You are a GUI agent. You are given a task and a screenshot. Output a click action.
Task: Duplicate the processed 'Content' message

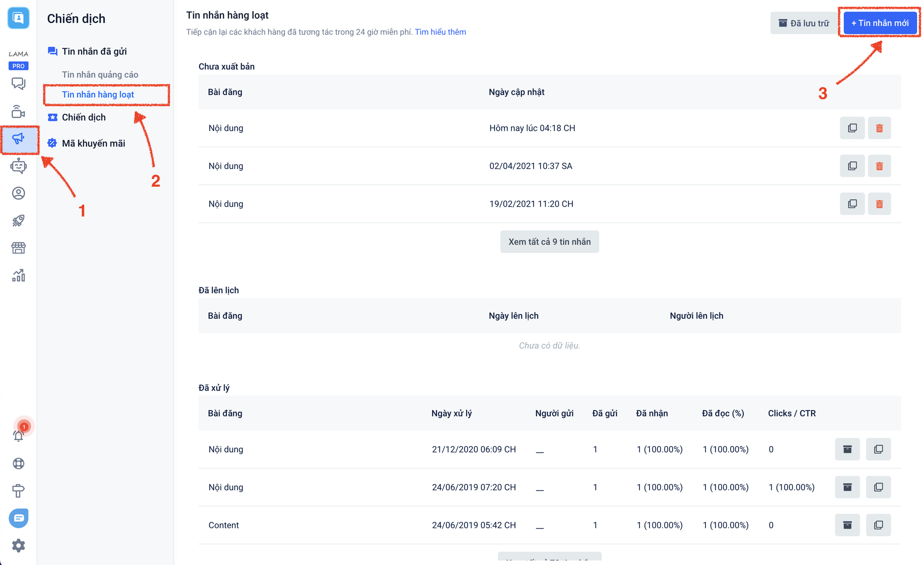[878, 525]
